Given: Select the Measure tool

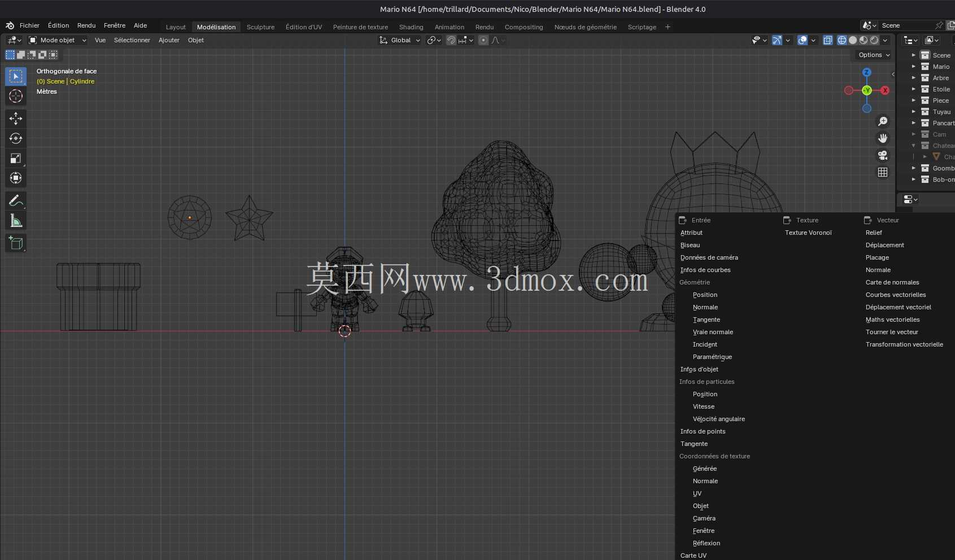Looking at the screenshot, I should [16, 221].
